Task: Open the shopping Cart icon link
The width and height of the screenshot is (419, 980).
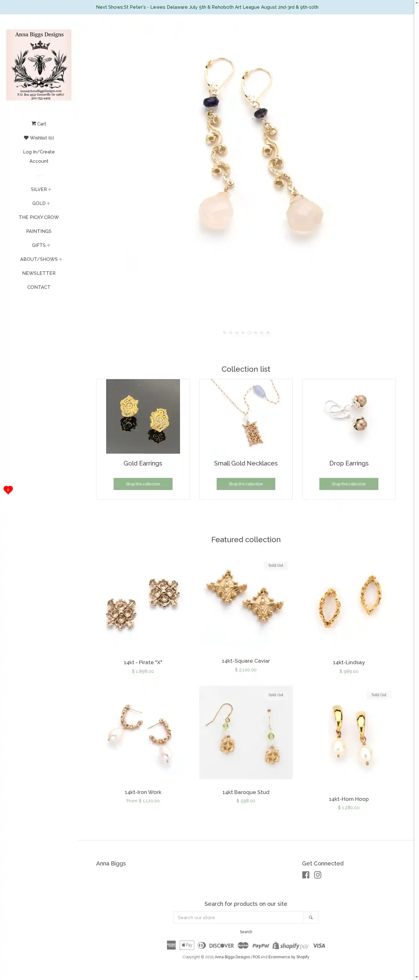Action: tap(39, 124)
